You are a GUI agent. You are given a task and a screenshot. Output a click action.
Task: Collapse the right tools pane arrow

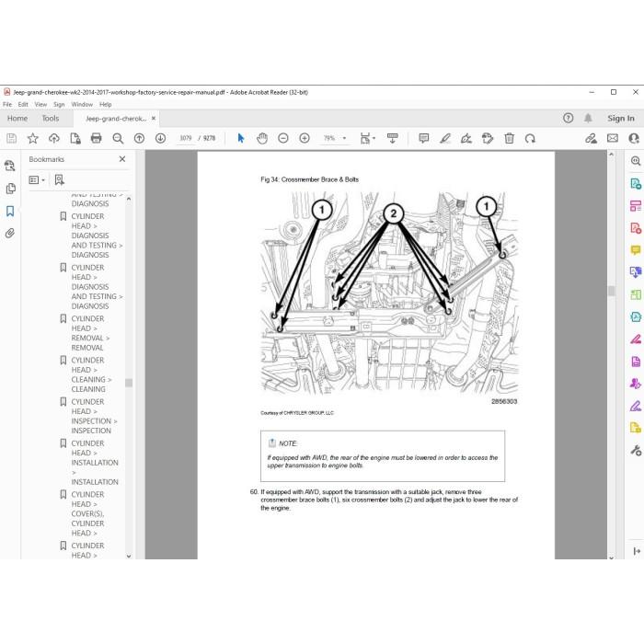pyautogui.click(x=637, y=551)
